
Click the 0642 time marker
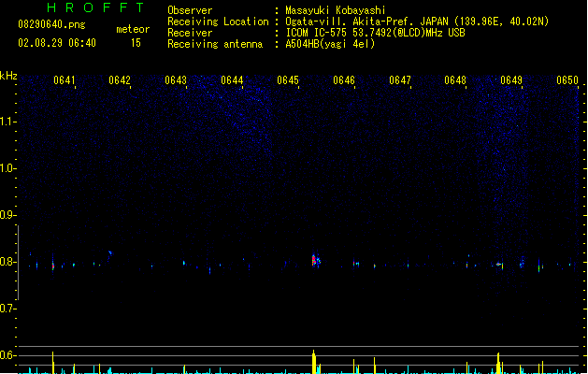coord(120,80)
